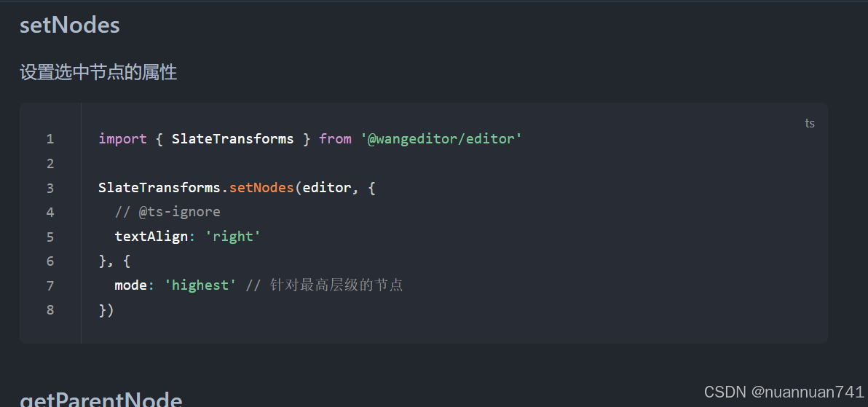Click line number 2 in gutter
The height and width of the screenshot is (407, 868).
[x=50, y=163]
